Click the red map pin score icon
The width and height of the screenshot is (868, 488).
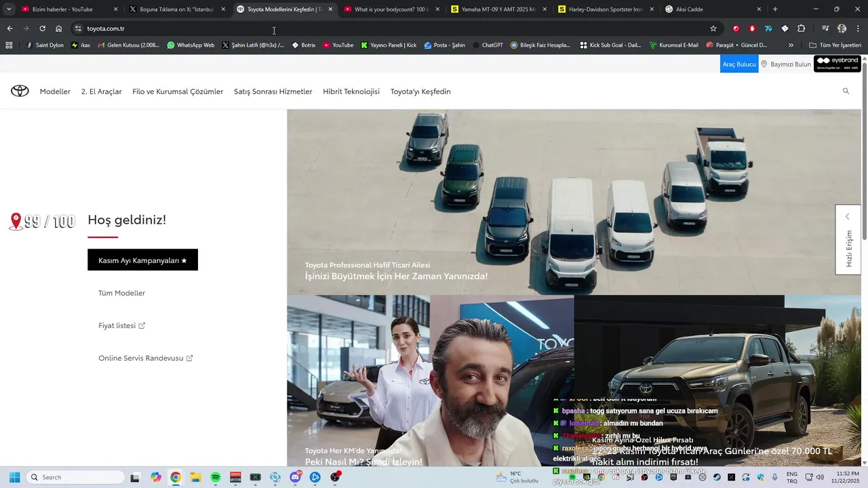(x=16, y=222)
